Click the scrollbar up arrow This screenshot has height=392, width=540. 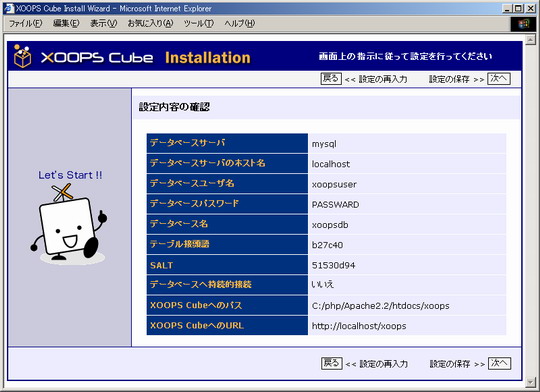click(530, 40)
